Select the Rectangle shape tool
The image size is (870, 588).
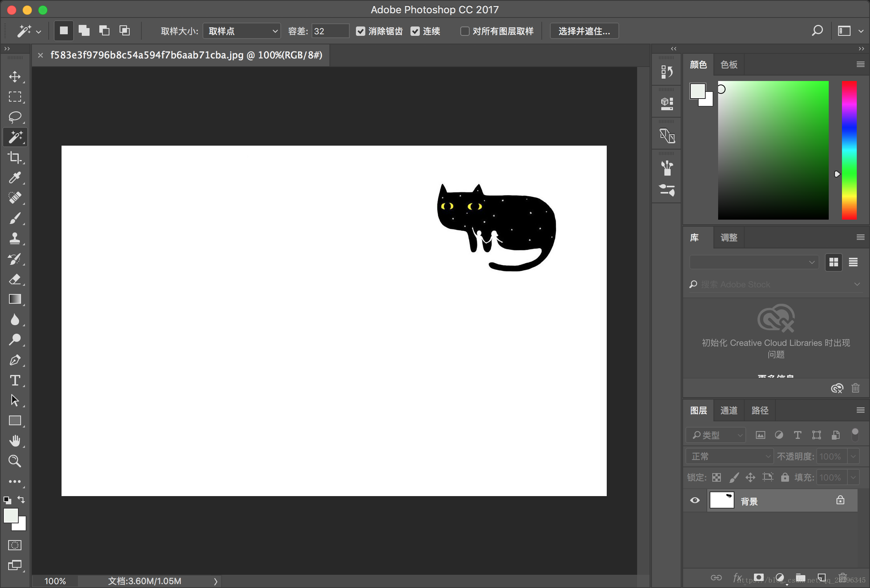(x=15, y=421)
